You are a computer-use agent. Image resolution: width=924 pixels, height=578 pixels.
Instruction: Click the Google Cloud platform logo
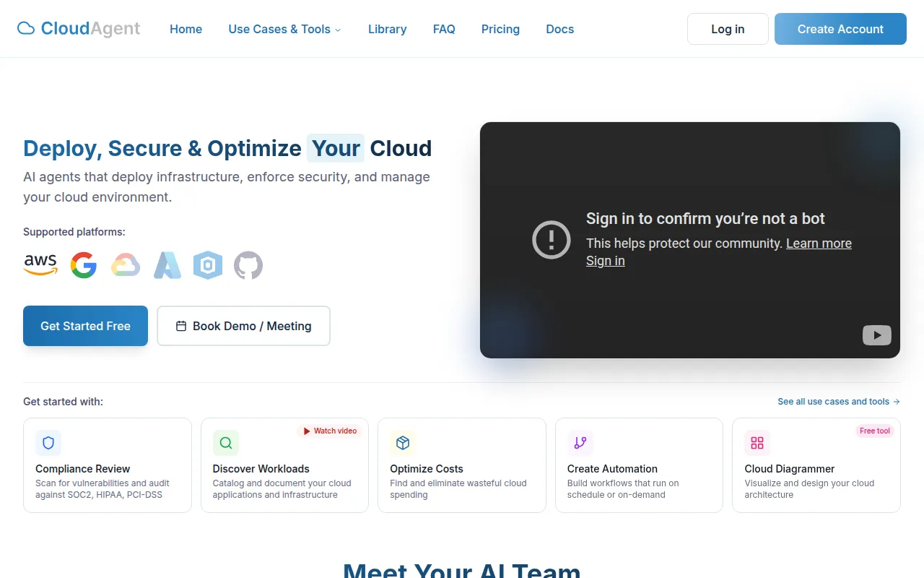(x=125, y=265)
